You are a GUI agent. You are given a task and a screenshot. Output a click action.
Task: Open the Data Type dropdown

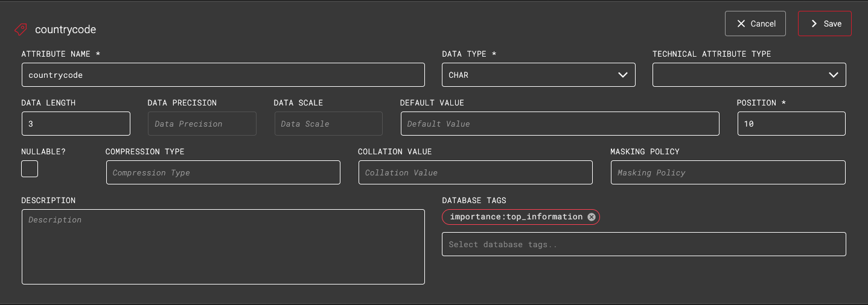(x=538, y=75)
